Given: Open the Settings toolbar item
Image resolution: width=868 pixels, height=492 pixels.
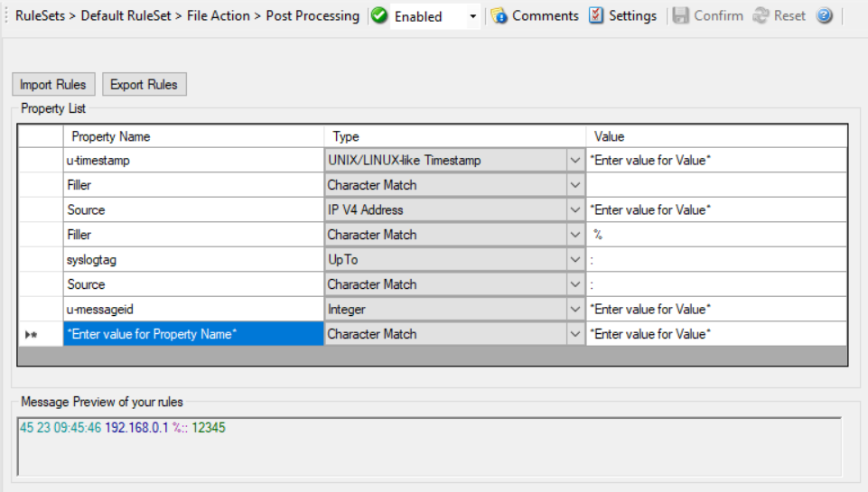Looking at the screenshot, I should [x=622, y=16].
